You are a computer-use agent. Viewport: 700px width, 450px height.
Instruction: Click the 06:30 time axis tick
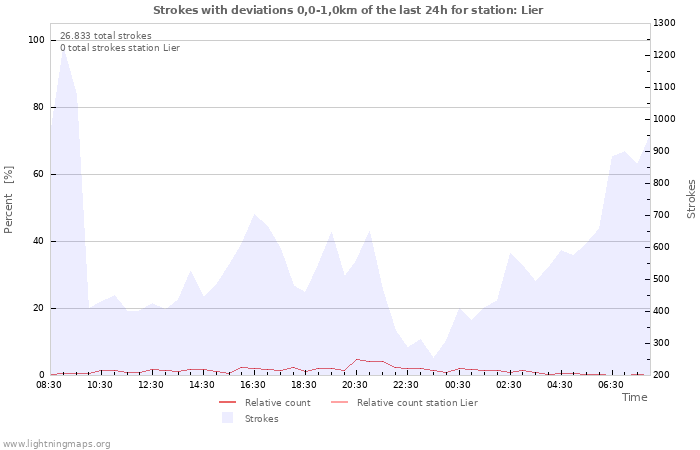[610, 384]
